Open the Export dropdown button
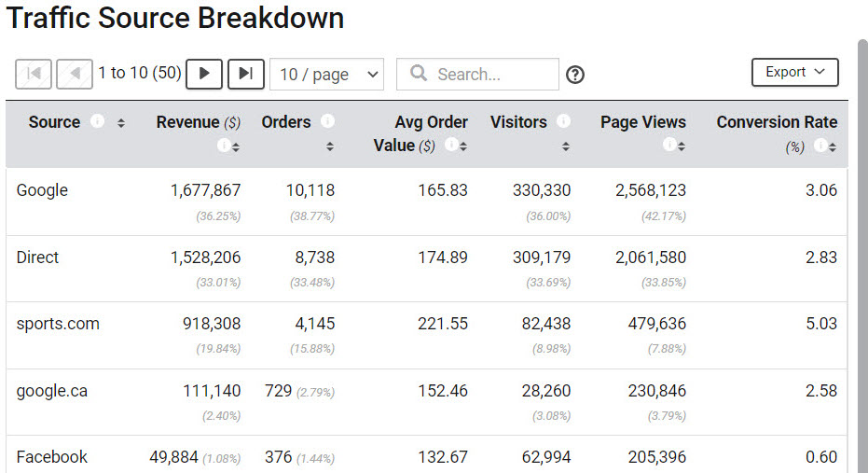This screenshot has width=868, height=473. pos(795,72)
